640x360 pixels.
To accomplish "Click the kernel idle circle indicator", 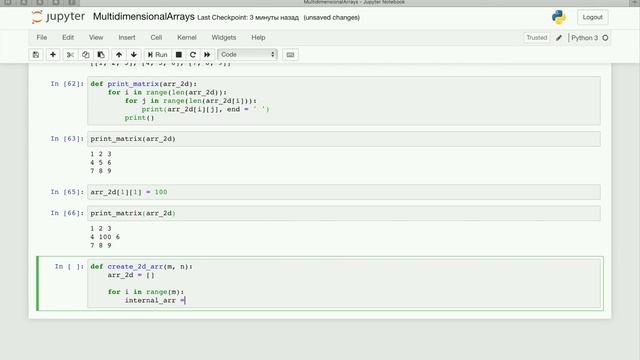I will (x=605, y=38).
